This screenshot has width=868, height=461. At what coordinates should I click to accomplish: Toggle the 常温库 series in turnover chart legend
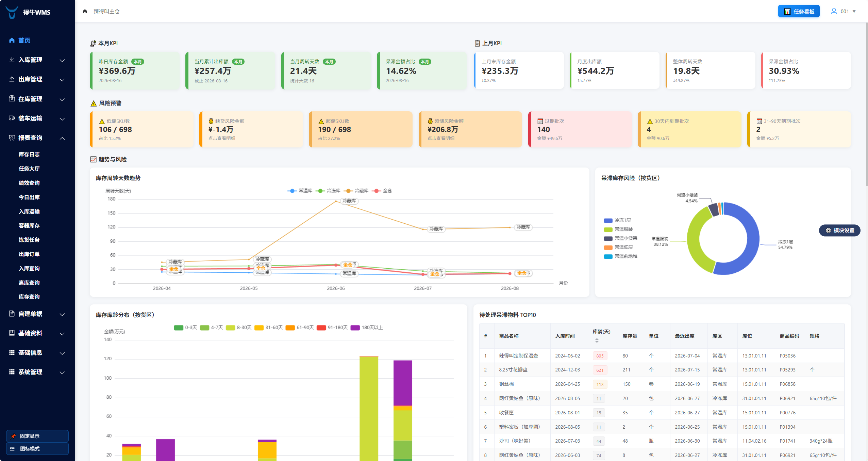[300, 191]
